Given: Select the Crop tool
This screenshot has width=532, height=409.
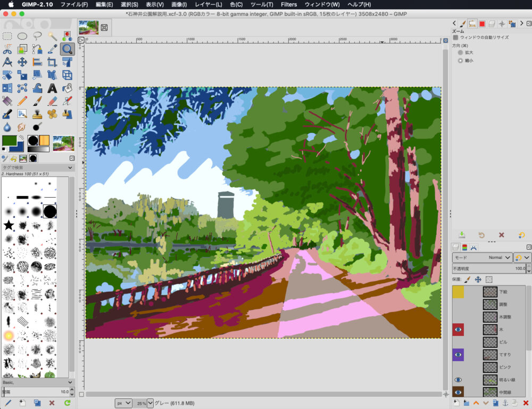Looking at the screenshot, I should [x=52, y=62].
